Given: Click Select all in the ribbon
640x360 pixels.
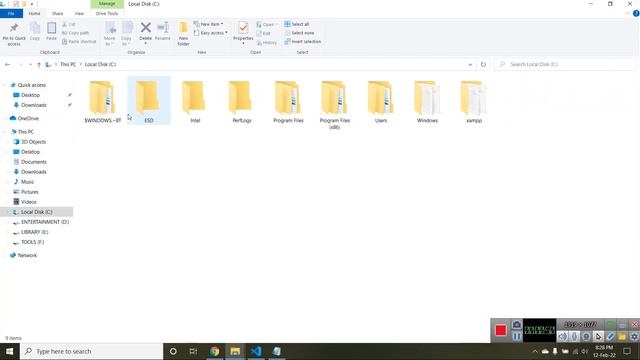Looking at the screenshot, I should [297, 24].
